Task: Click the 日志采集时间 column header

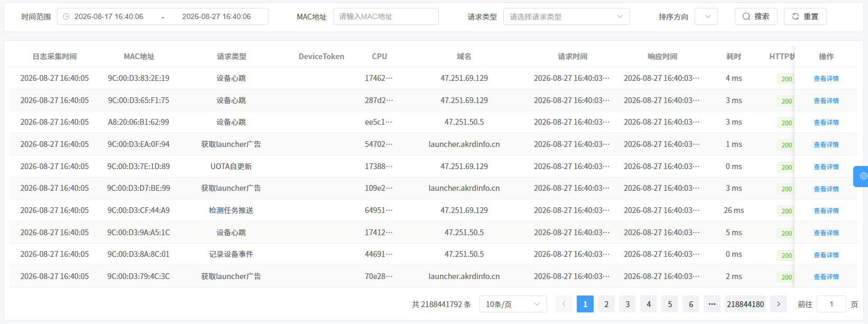Action: [54, 56]
